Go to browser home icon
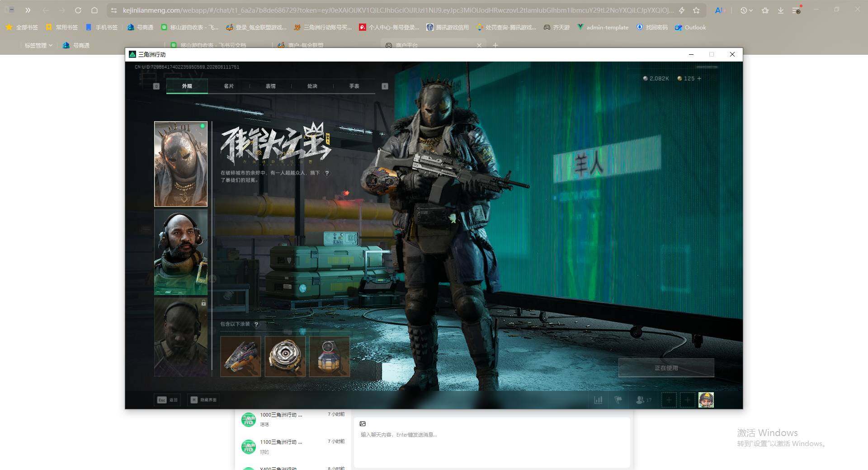 pos(94,10)
